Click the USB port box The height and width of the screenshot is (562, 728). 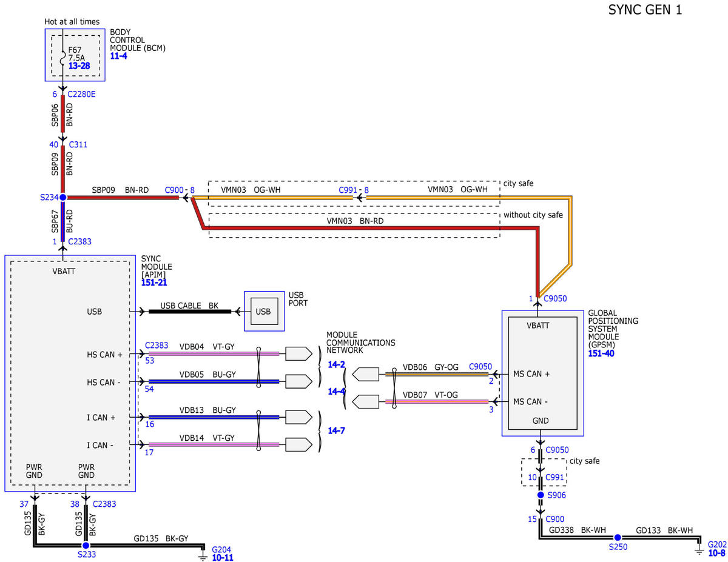[x=263, y=312]
